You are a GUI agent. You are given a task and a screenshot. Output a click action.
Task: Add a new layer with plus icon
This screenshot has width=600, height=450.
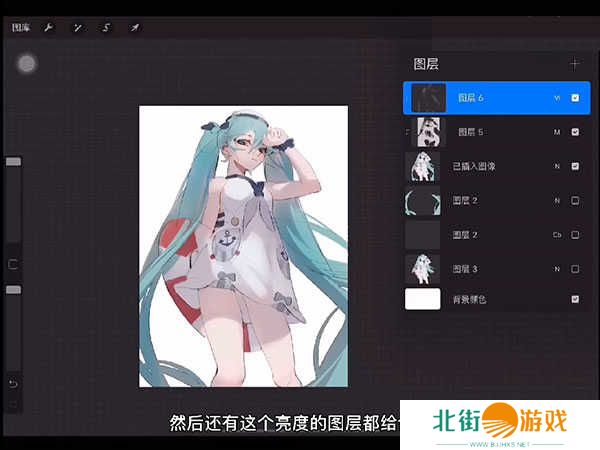(x=574, y=64)
